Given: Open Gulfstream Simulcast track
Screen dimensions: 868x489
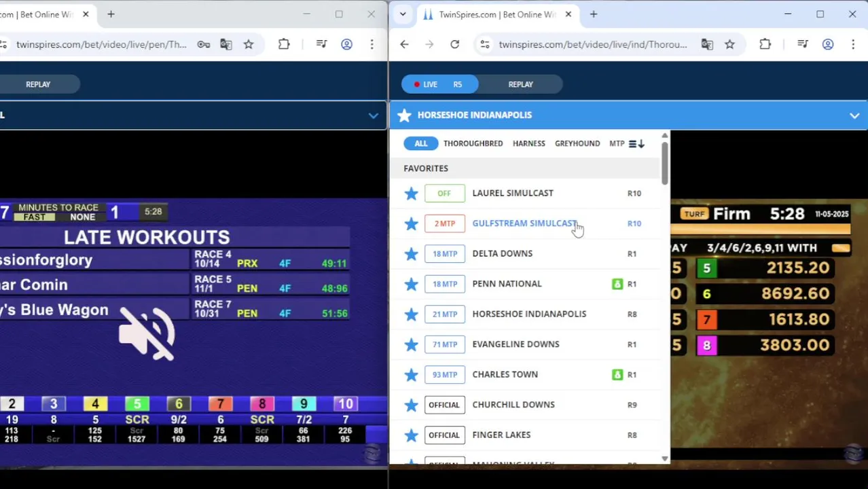Looking at the screenshot, I should pos(524,223).
